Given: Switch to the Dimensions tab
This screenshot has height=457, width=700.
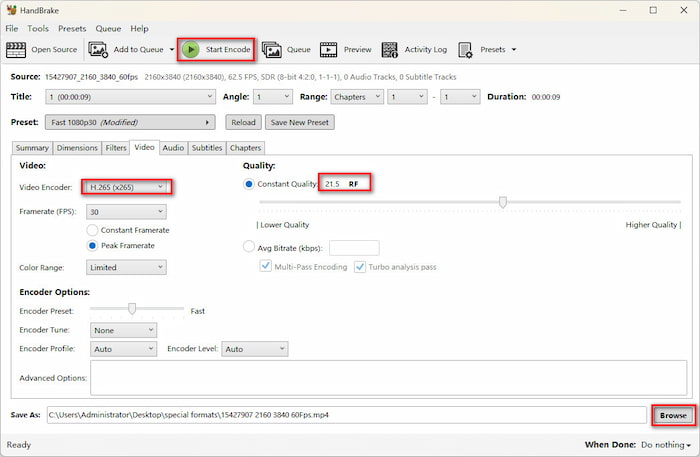Looking at the screenshot, I should [x=77, y=148].
